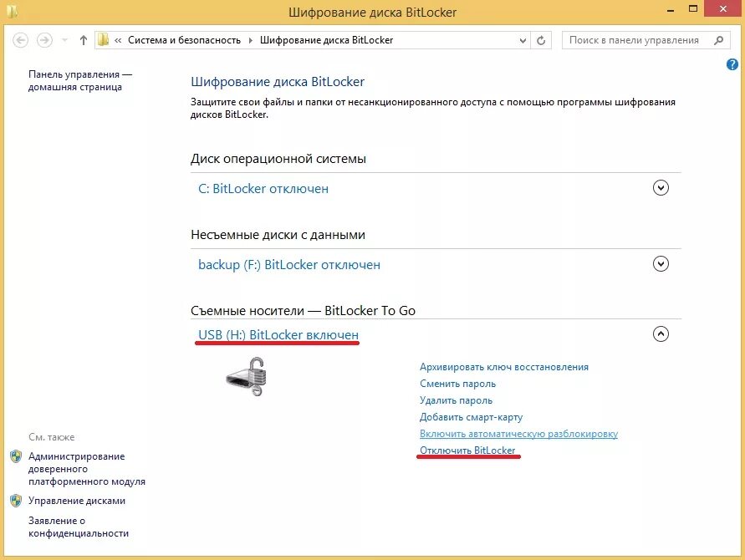Open breadcrumb arrow after 'Система и безопасность'
This screenshot has width=745, height=560.
point(250,40)
